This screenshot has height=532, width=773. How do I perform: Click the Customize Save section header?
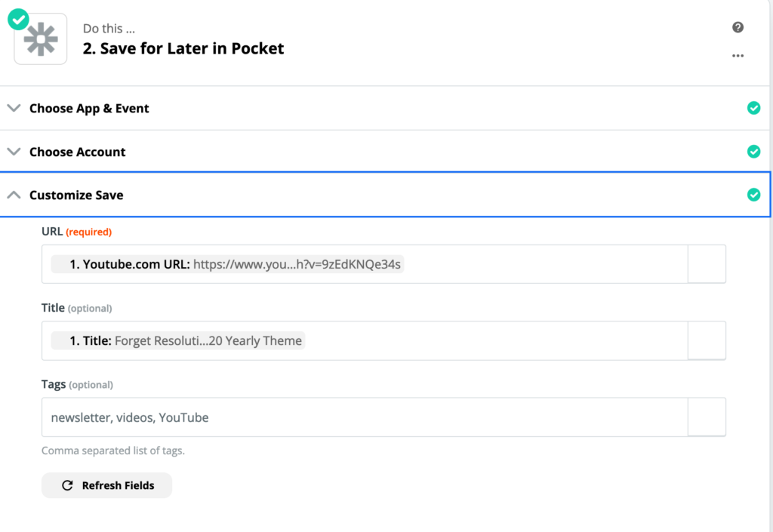(75, 195)
